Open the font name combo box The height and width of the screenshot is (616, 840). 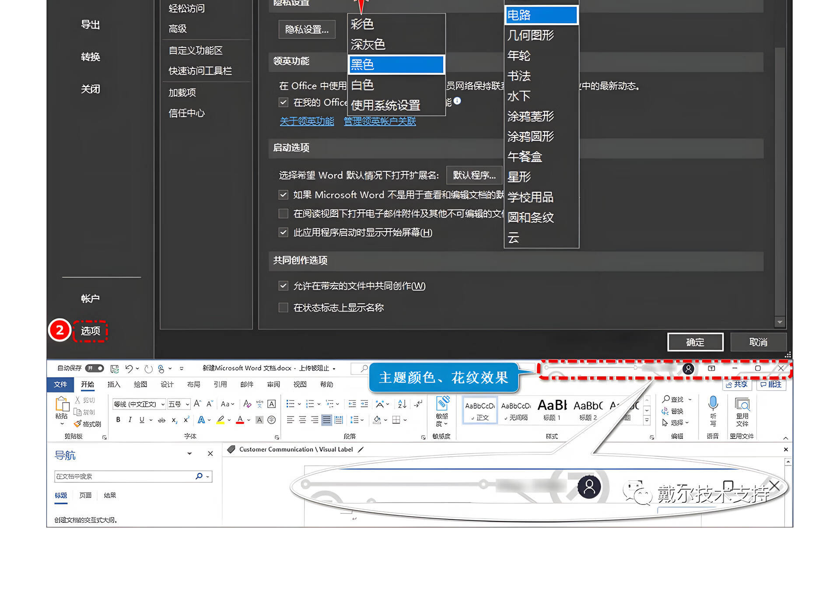(x=139, y=404)
